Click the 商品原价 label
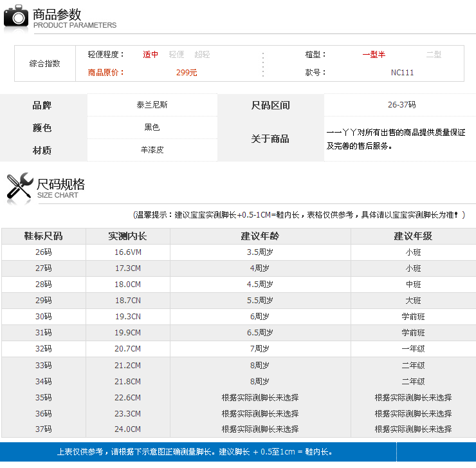 (106, 72)
